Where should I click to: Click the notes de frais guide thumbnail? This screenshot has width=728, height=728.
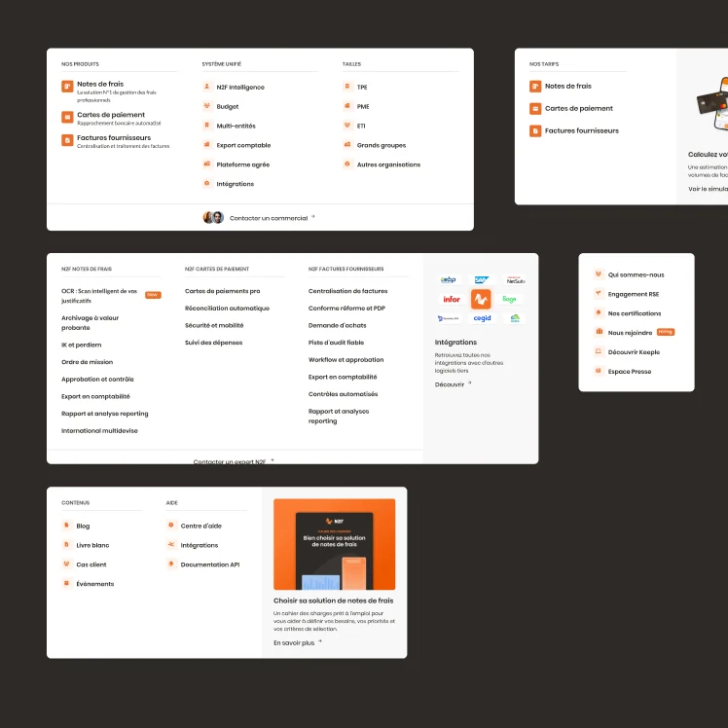click(x=334, y=544)
